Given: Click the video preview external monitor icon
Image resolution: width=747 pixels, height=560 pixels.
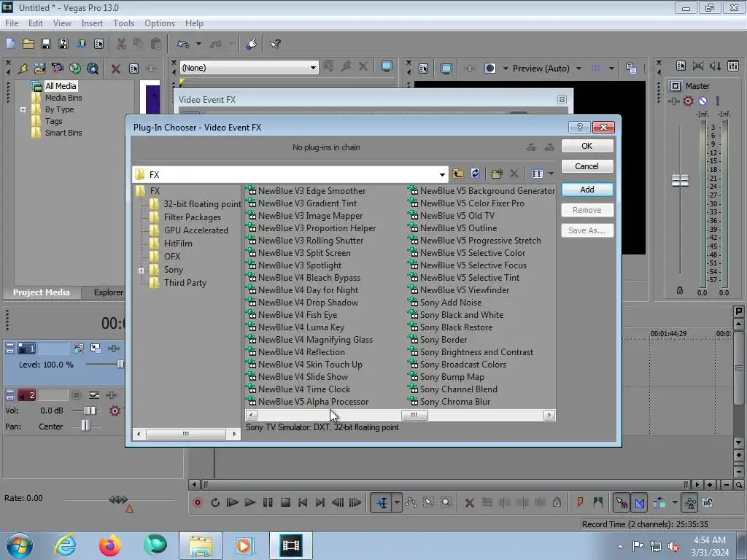Looking at the screenshot, I should pos(446,69).
